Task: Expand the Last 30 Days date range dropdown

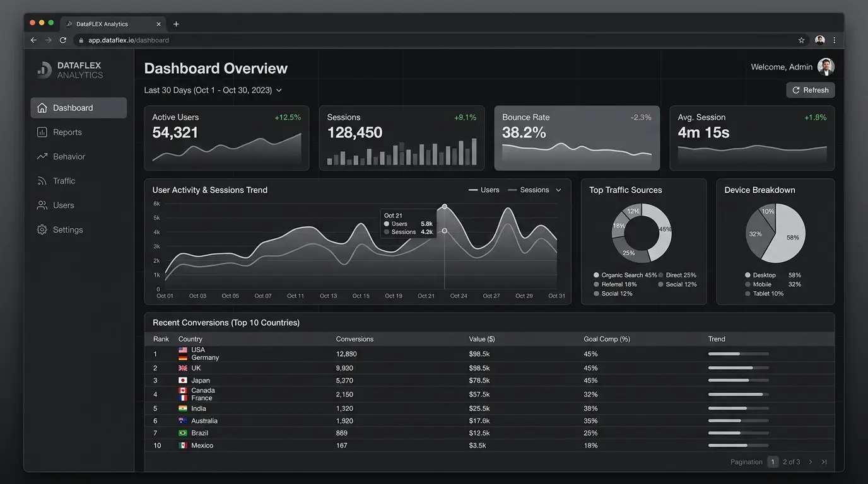Action: coord(213,90)
